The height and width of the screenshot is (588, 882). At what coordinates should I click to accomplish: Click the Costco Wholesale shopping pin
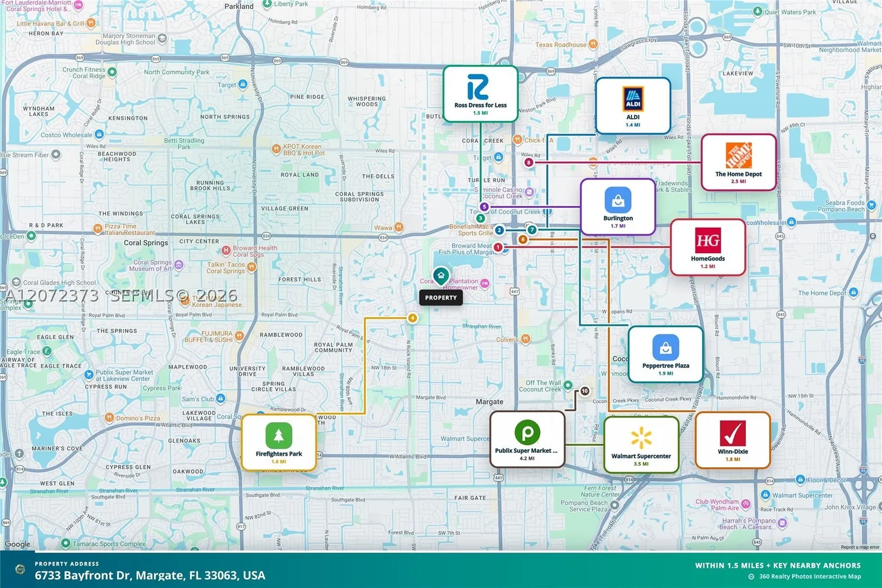(x=99, y=134)
